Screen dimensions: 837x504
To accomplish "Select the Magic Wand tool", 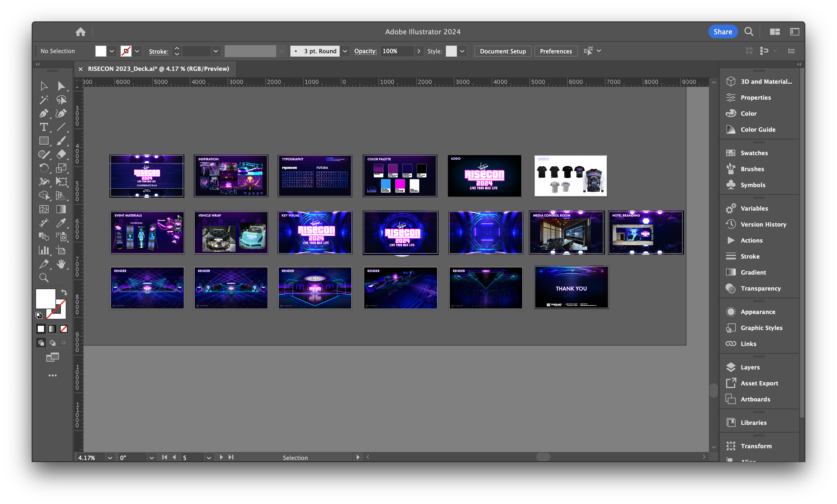I will pos(44,100).
